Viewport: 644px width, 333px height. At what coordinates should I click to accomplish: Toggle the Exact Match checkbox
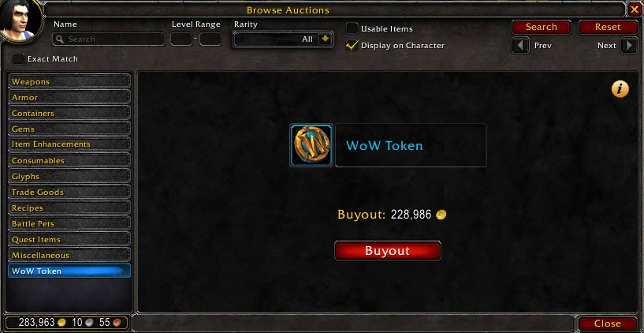click(18, 59)
